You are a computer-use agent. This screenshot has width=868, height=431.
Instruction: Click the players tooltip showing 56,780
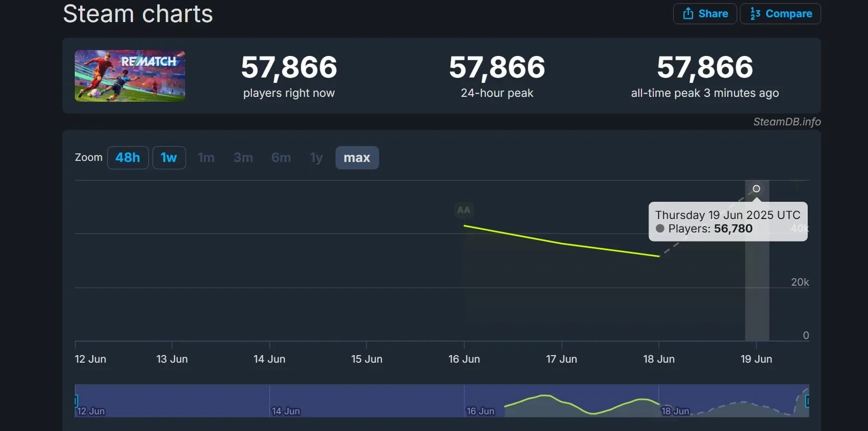(x=728, y=222)
